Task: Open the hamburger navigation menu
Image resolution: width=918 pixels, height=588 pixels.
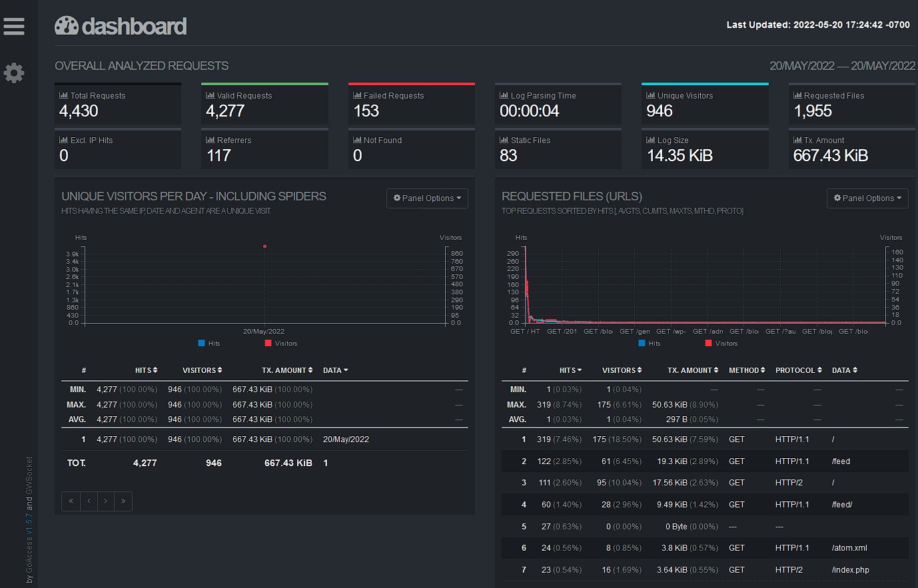Action: [x=14, y=26]
